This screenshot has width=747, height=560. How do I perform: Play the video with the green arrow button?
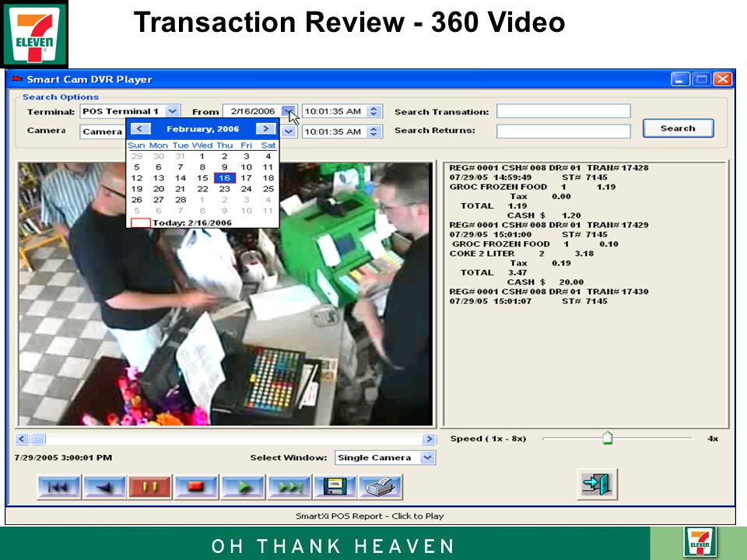pyautogui.click(x=243, y=487)
